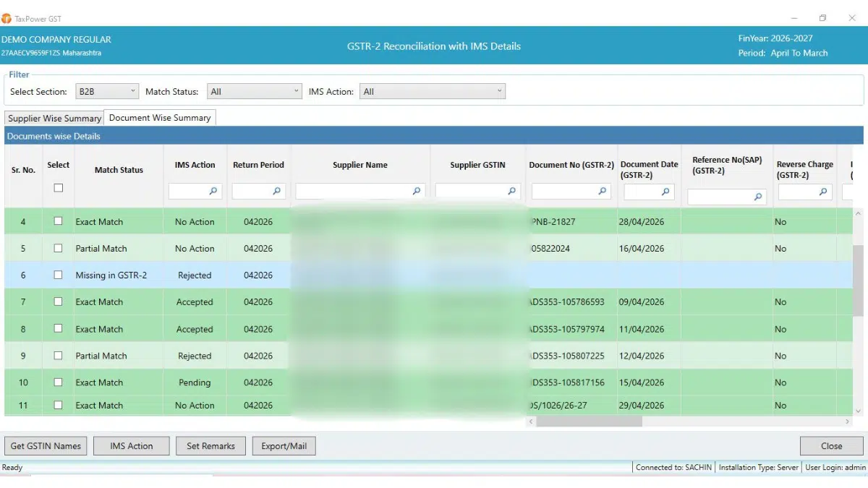868x488 pixels.
Task: Click the Get GSTIN Names button
Action: pos(46,446)
